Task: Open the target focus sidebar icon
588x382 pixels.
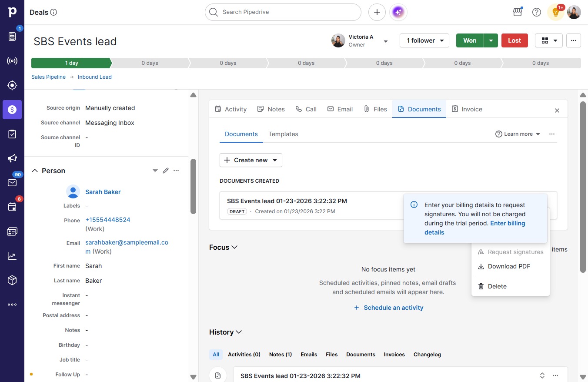Action: 12,85
